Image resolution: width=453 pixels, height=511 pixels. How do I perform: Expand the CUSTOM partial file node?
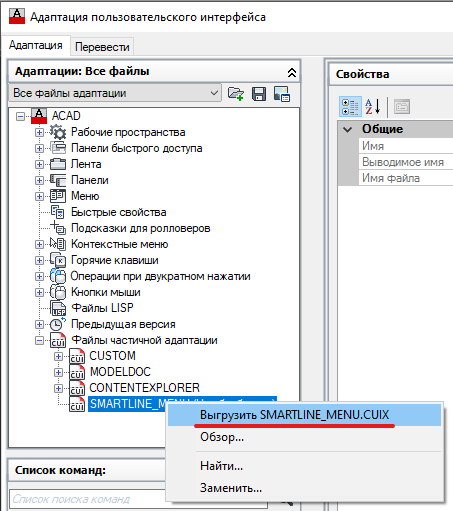pos(58,356)
